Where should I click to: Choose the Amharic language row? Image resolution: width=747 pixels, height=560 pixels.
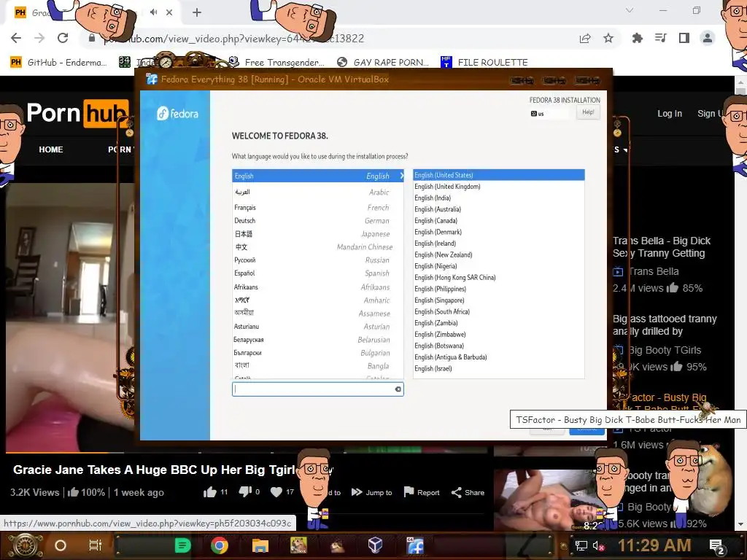coord(318,300)
